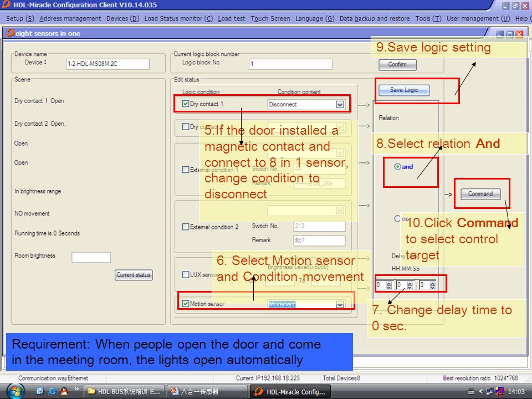Screen dimensions: 532x399
Task: Open Load Status monitor menu
Action: tap(178, 18)
